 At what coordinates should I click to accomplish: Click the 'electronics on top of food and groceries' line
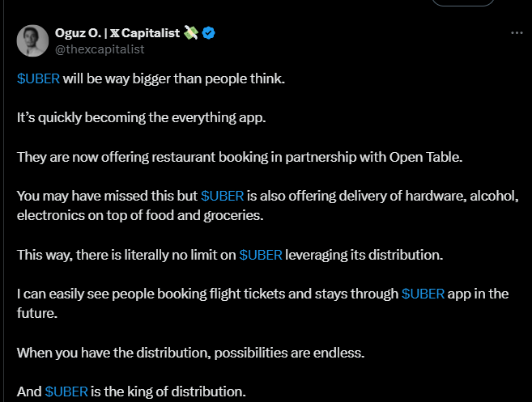(x=140, y=216)
